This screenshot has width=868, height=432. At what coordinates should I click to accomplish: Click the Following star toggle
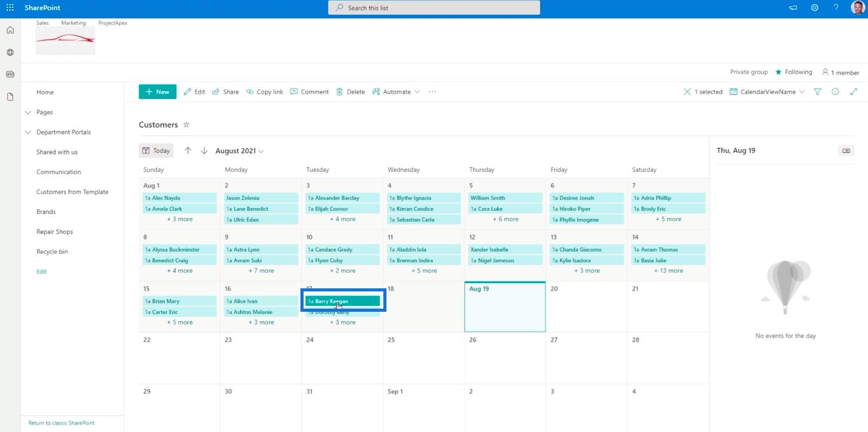[794, 72]
